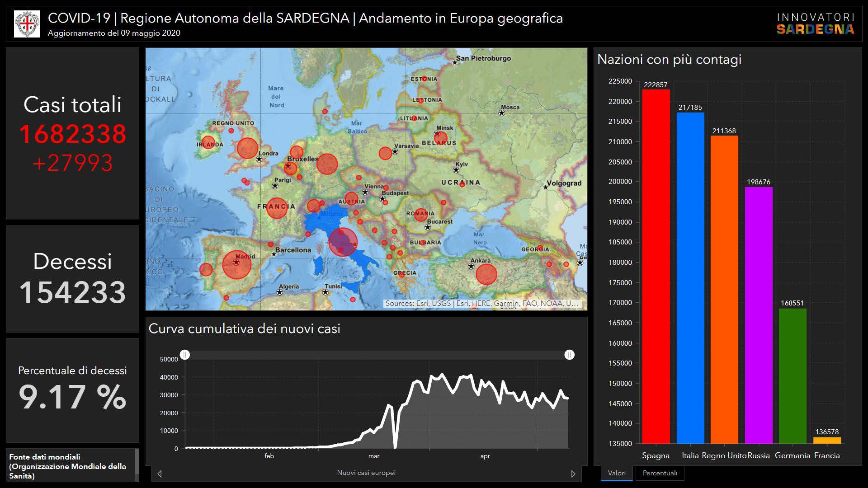This screenshot has width=868, height=488.
Task: Click the red circle over Turkey near Ankara
Action: (x=486, y=274)
